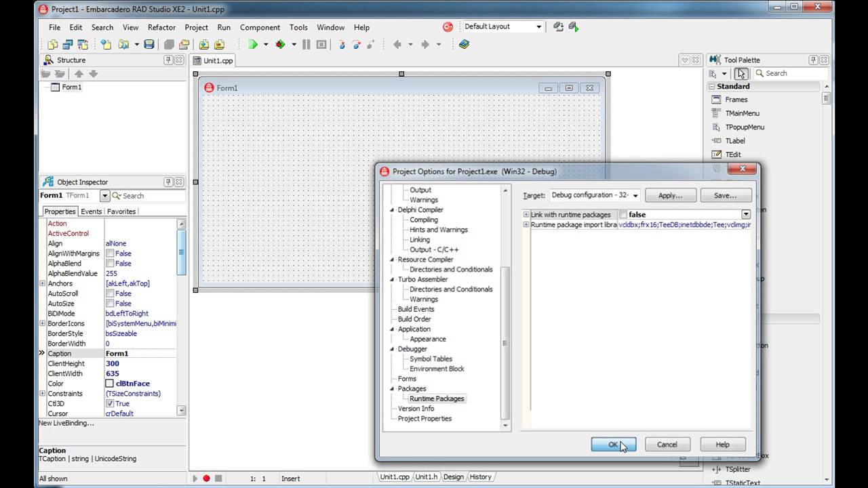868x488 pixels.
Task: Click the clBtnFace color swatch
Action: [110, 384]
